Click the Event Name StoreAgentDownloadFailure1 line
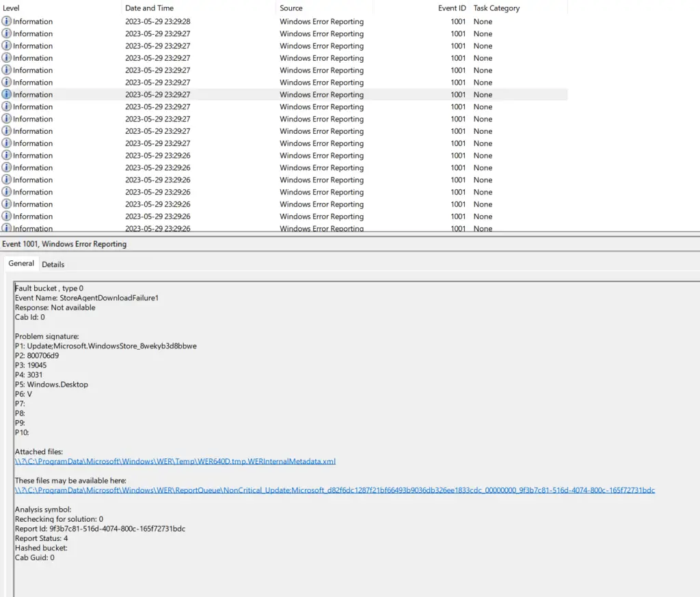This screenshot has width=700, height=597. click(87, 298)
